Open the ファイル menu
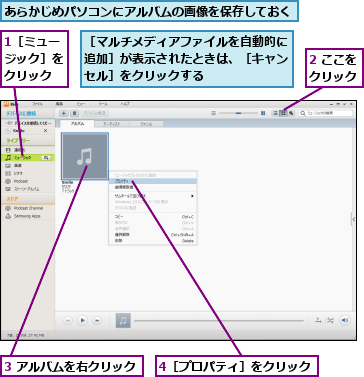This screenshot has height=377, width=364. click(x=37, y=104)
